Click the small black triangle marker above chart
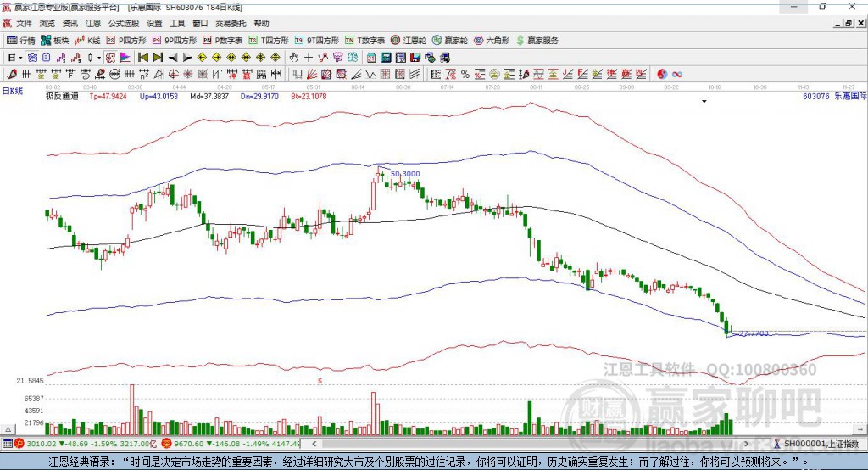868x470 pixels. 704,102
